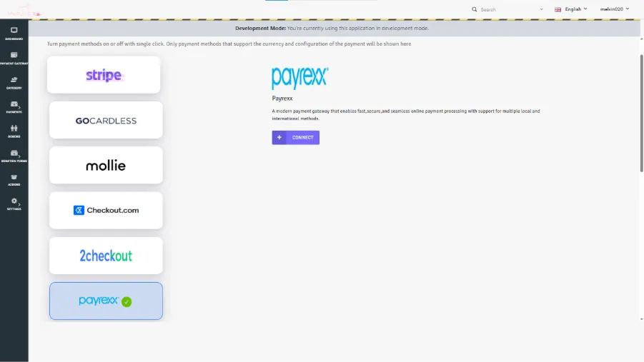
Task: Focus the Search input field
Action: (x=508, y=9)
